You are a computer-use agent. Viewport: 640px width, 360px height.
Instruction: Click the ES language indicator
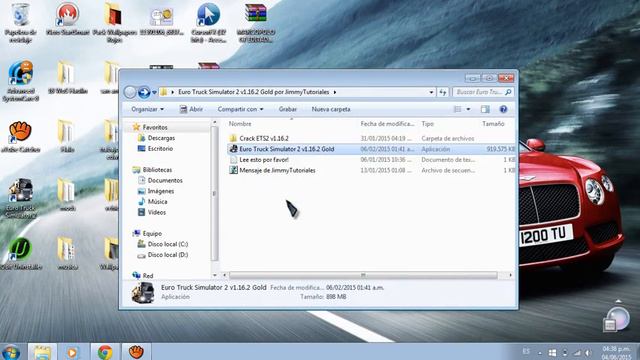[526, 351]
